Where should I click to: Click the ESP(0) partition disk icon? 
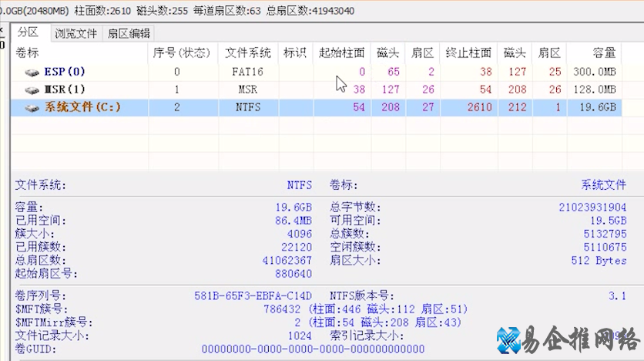pos(32,73)
